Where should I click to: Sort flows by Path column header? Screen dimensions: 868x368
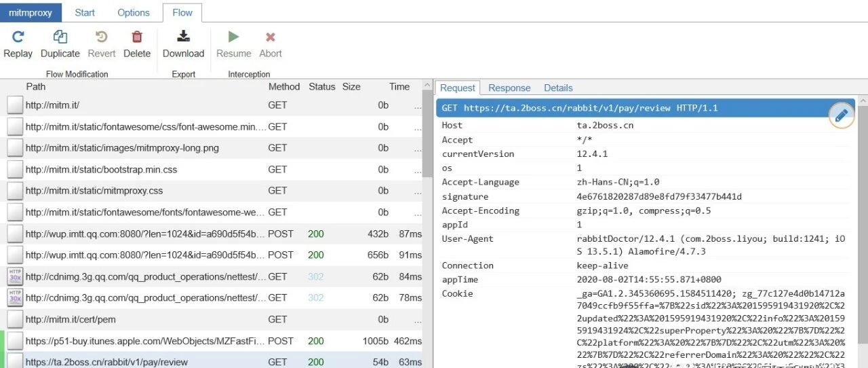tap(36, 86)
